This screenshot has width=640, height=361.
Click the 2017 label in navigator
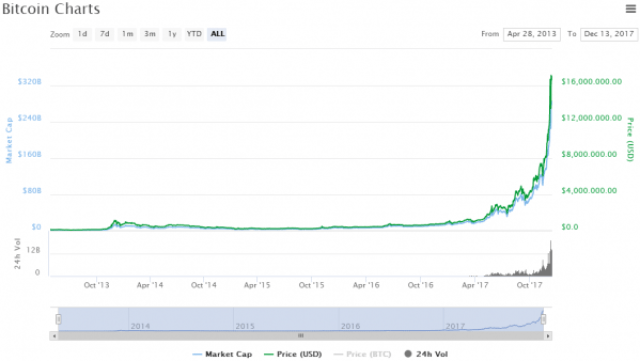coord(455,326)
